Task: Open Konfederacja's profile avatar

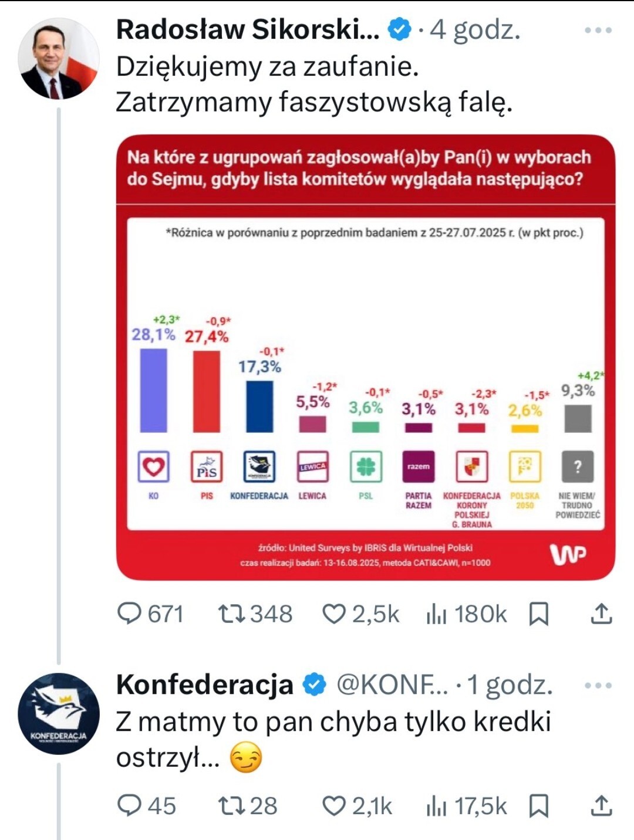Action: tap(59, 713)
